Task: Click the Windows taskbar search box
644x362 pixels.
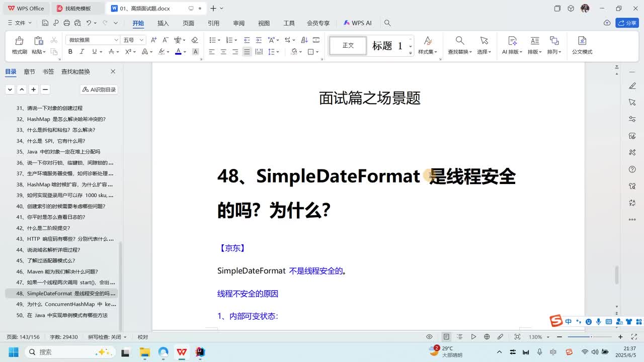Action: pos(69,352)
